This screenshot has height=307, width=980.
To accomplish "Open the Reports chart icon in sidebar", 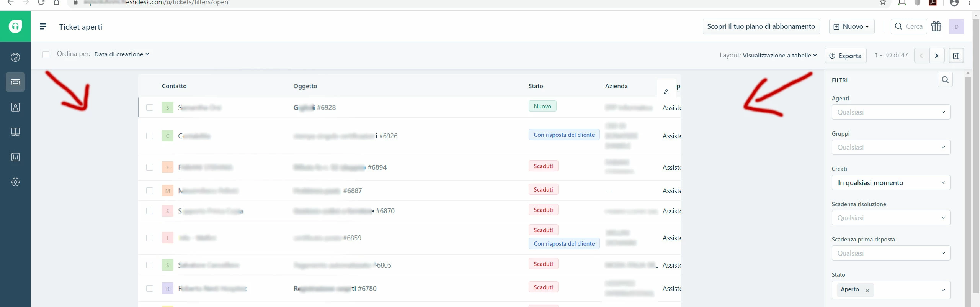I will point(15,157).
